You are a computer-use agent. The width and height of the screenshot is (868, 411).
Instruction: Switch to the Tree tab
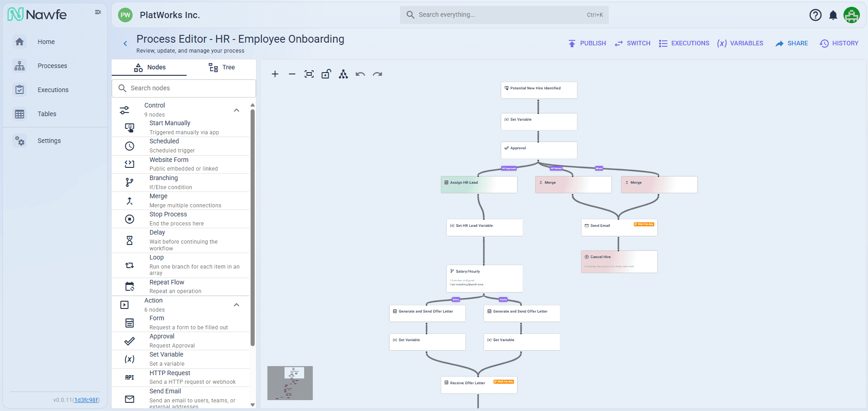tap(222, 68)
